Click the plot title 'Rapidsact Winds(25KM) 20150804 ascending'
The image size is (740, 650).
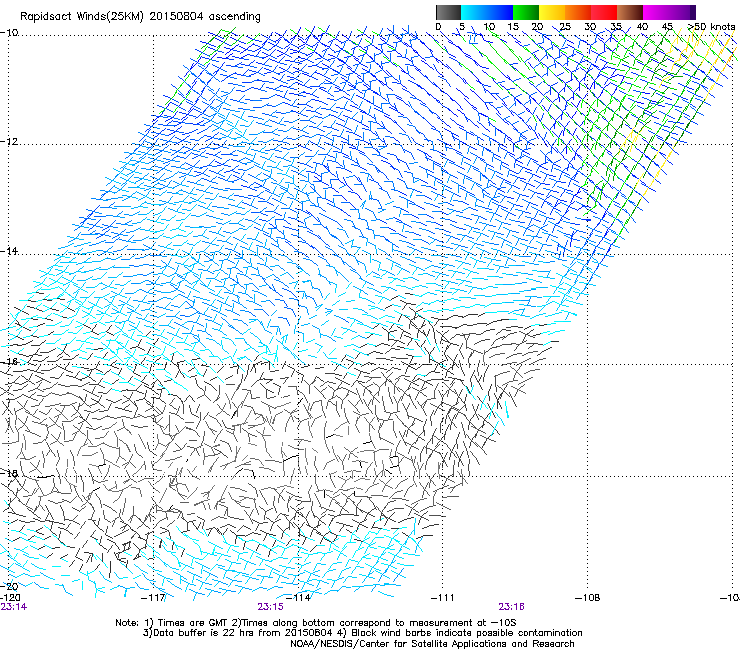[x=140, y=17]
